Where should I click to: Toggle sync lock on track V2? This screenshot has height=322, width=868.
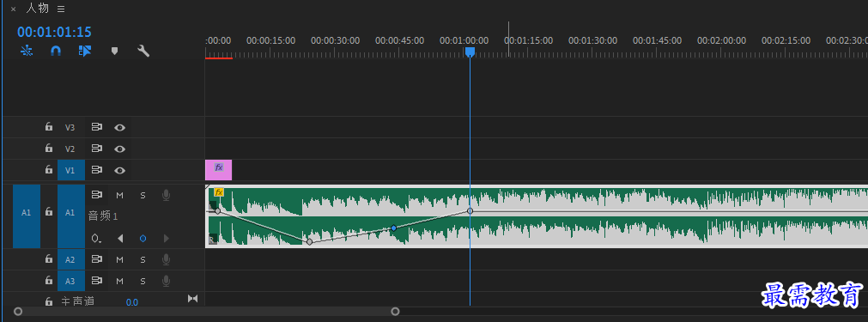(97, 149)
